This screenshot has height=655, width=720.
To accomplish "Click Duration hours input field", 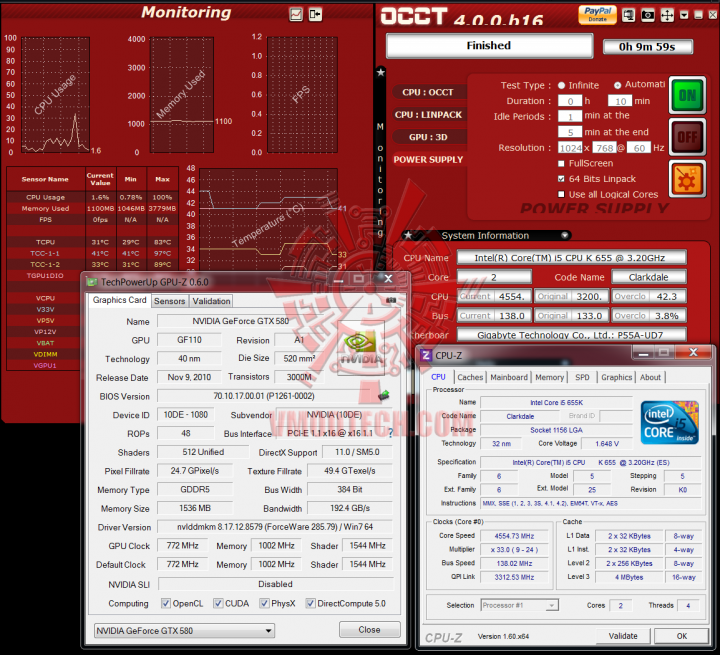I will click(x=570, y=101).
